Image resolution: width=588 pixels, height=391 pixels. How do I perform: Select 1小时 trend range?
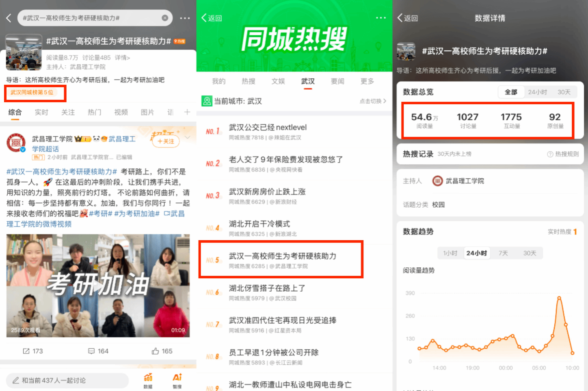[450, 253]
